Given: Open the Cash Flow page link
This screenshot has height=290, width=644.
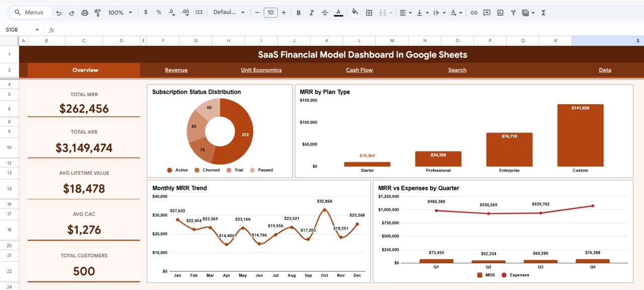Looking at the screenshot, I should pos(359,70).
